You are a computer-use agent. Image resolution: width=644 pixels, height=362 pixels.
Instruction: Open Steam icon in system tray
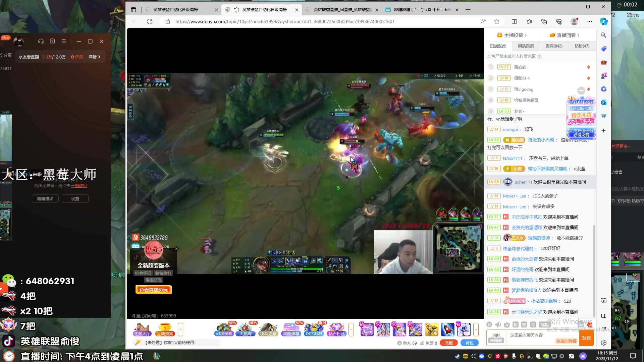[457, 356]
